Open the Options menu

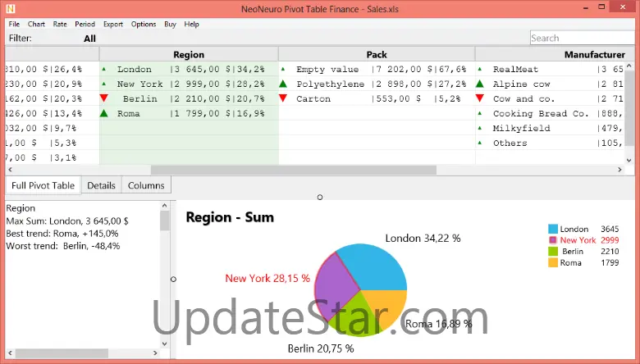pyautogui.click(x=144, y=24)
